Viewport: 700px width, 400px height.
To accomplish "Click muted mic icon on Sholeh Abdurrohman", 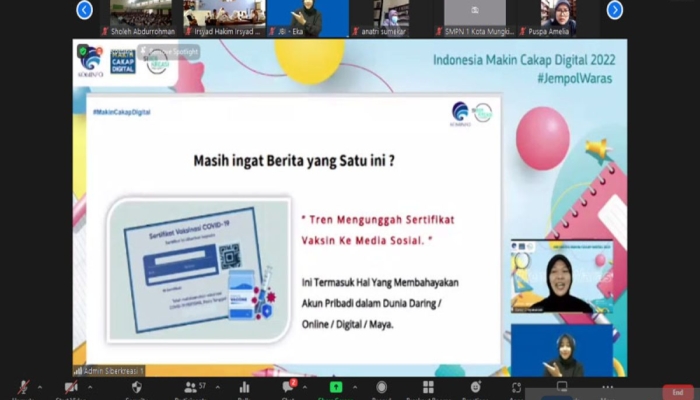I will (x=105, y=31).
